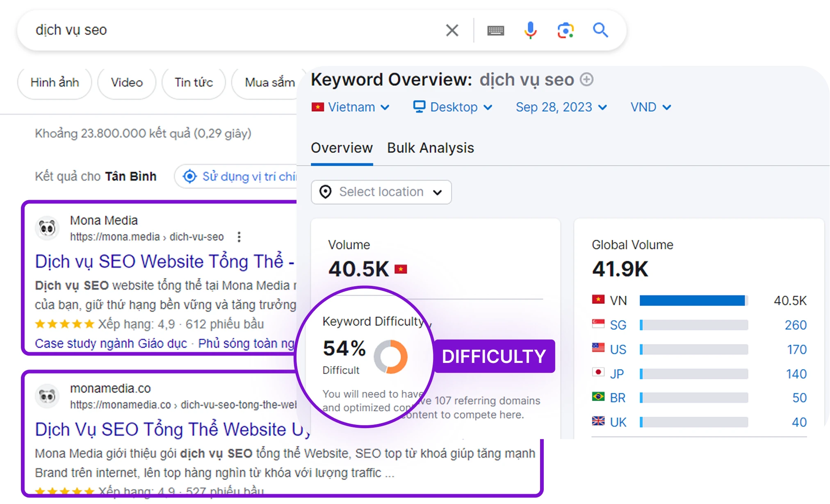Screen dimensions: 830x504
Task: Click the SG volume bar
Action: click(694, 325)
